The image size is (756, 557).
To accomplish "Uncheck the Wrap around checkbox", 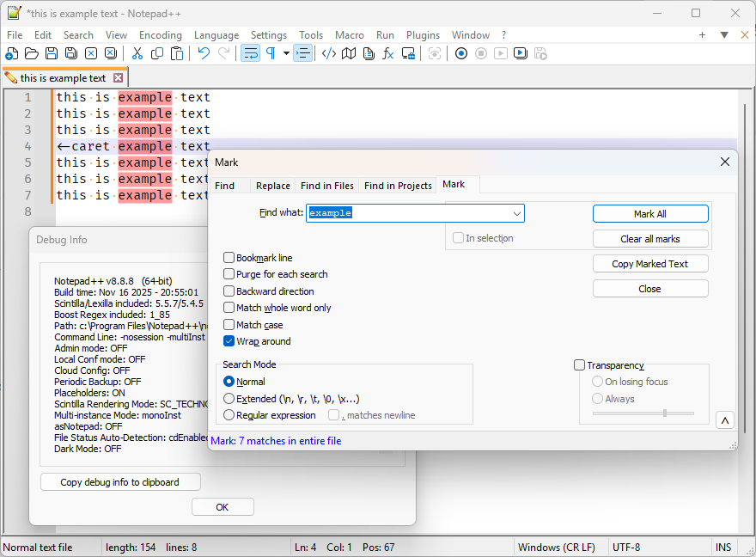I will 229,341.
